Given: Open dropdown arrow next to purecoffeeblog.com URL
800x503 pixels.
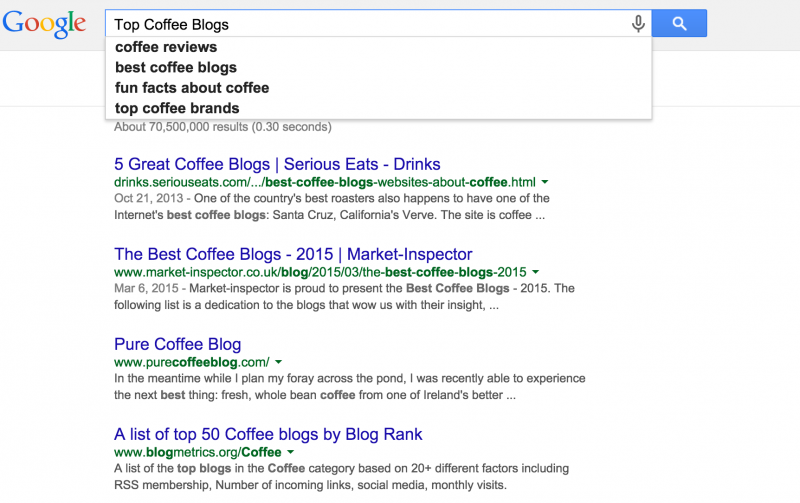Looking at the screenshot, I should click(278, 362).
